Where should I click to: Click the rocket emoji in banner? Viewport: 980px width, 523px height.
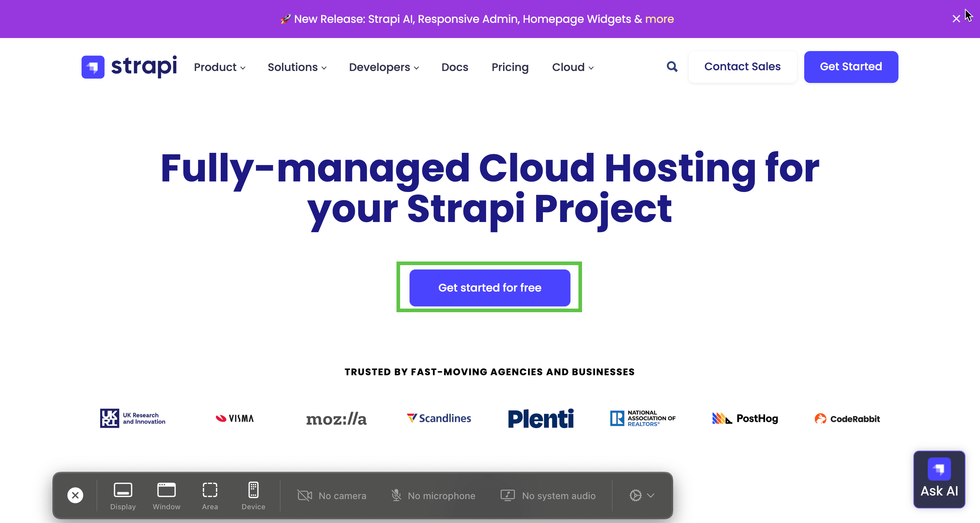(x=285, y=19)
